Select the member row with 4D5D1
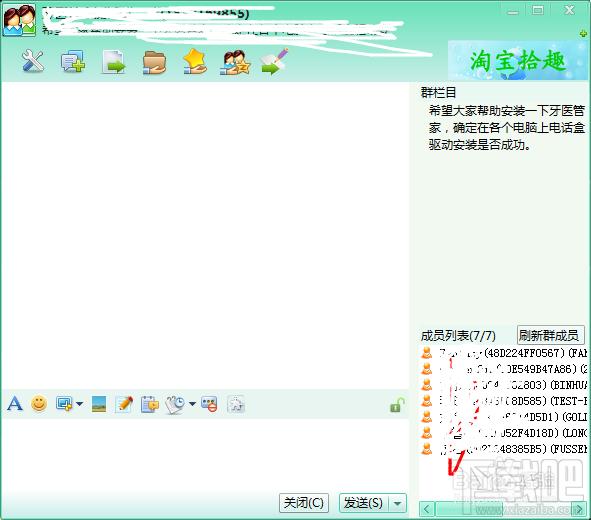The image size is (591, 520). tap(504, 417)
